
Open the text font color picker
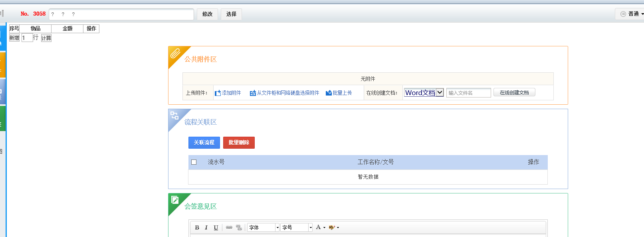pos(321,227)
